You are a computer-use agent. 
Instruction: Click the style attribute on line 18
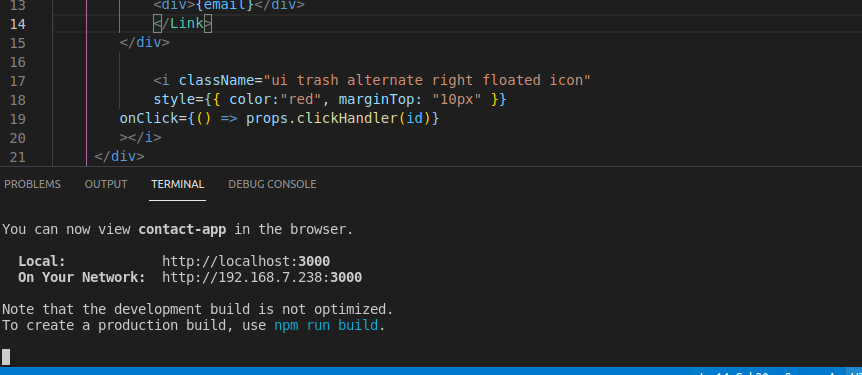174,100
